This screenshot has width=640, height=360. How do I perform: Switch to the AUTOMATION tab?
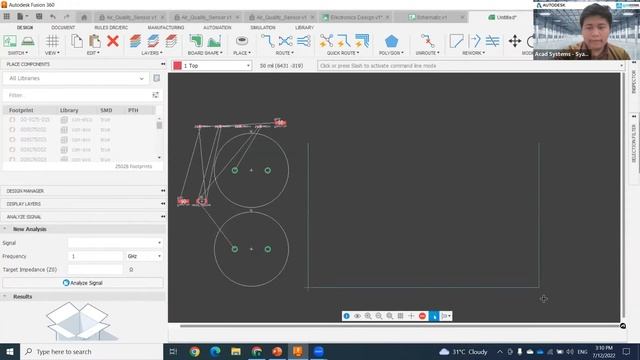217,27
